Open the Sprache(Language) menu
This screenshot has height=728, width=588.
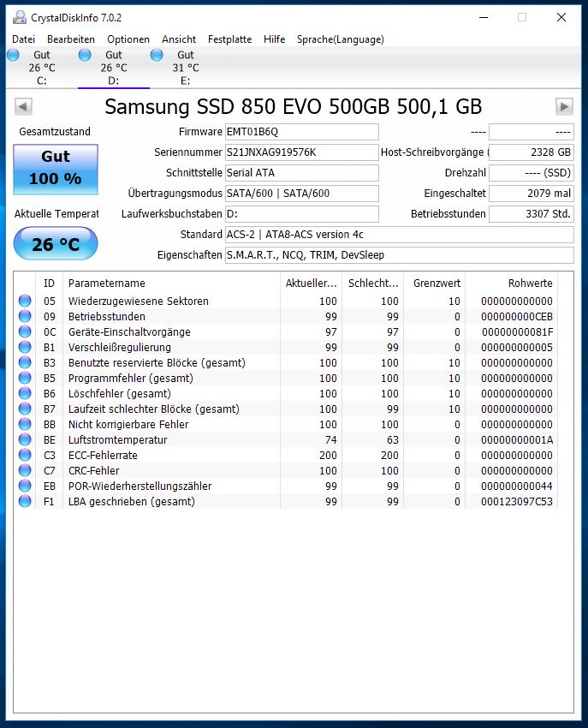tap(341, 39)
